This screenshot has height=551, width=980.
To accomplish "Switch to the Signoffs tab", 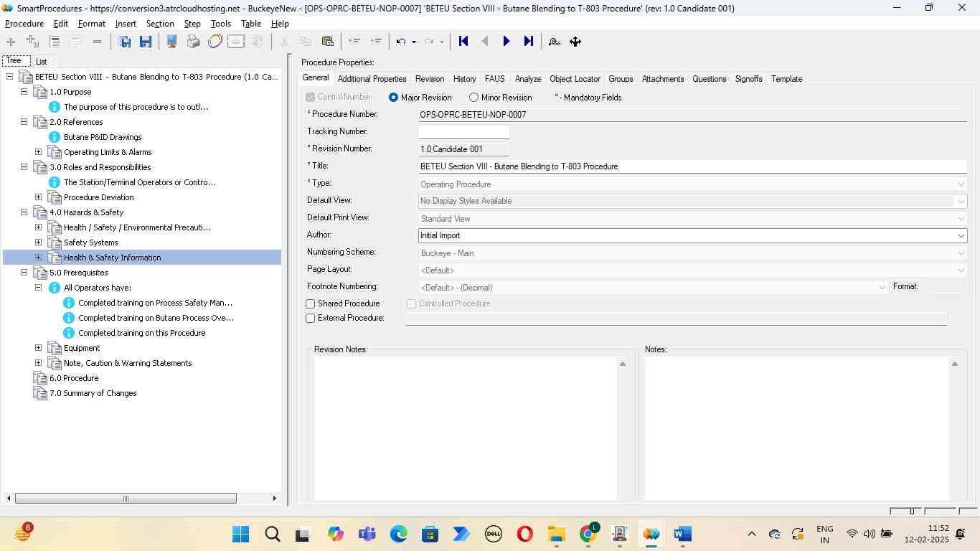I will coord(748,79).
